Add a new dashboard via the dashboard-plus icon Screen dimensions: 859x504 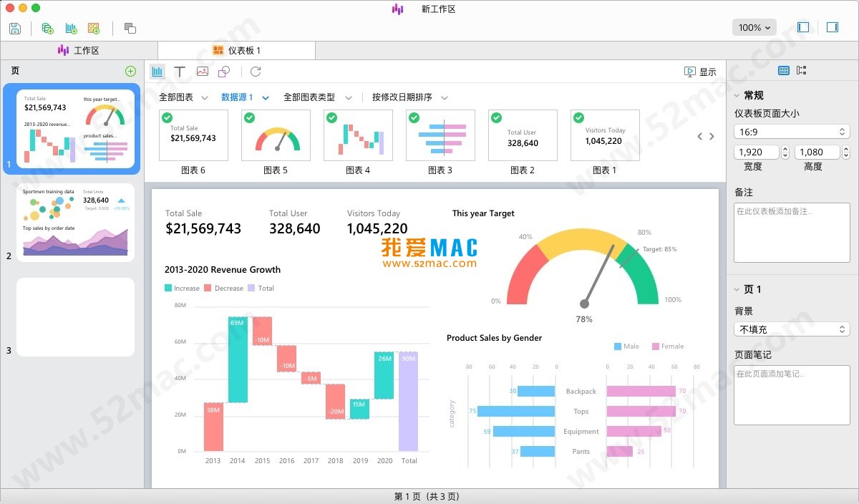pyautogui.click(x=94, y=28)
